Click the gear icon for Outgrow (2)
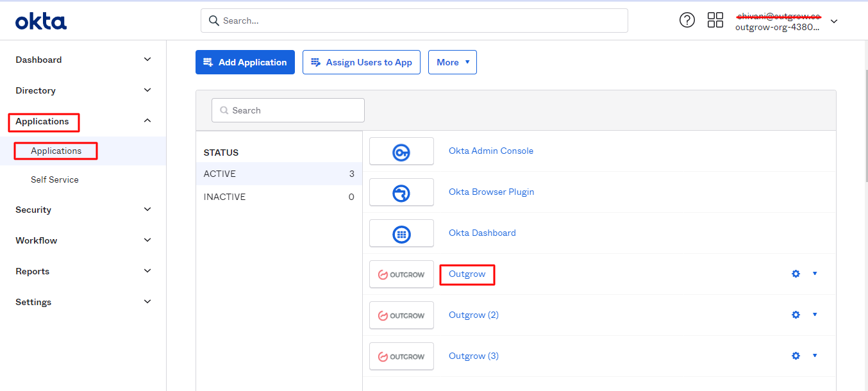This screenshot has height=391, width=868. pyautogui.click(x=796, y=315)
